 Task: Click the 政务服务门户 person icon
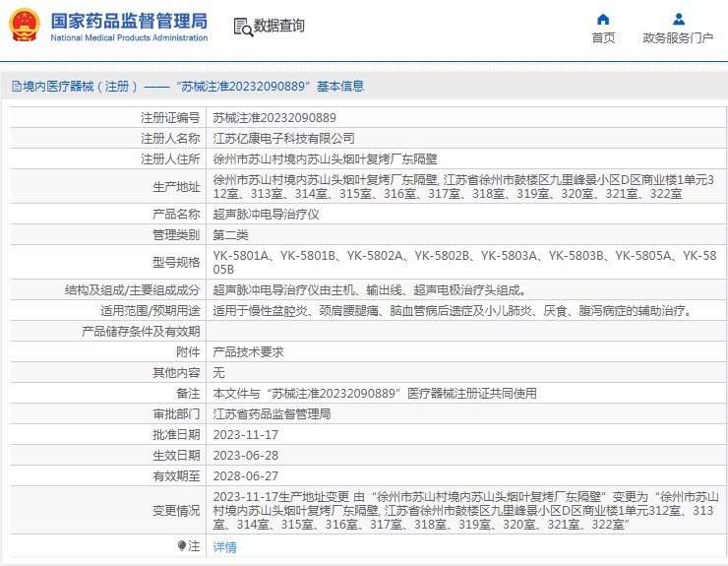(678, 20)
